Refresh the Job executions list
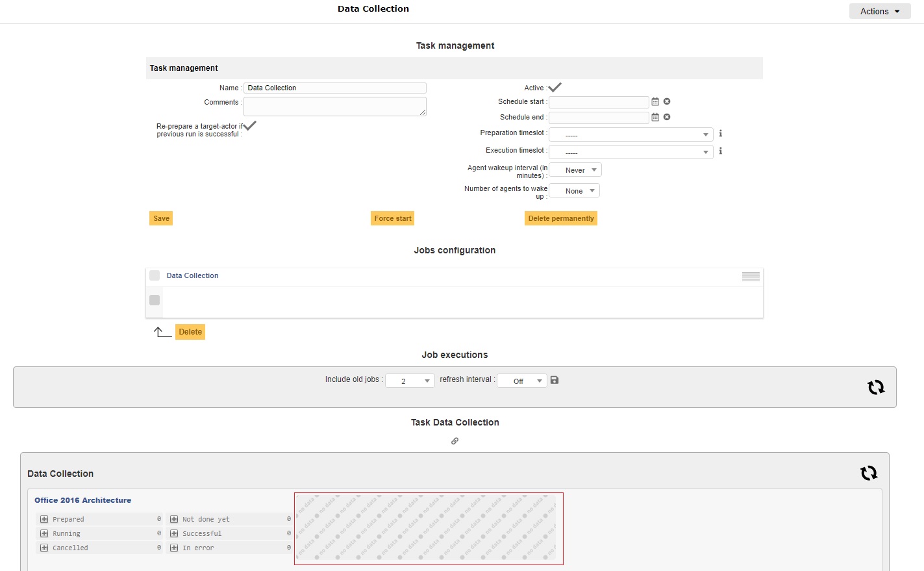Viewport: 924px width, 571px height. pos(876,387)
